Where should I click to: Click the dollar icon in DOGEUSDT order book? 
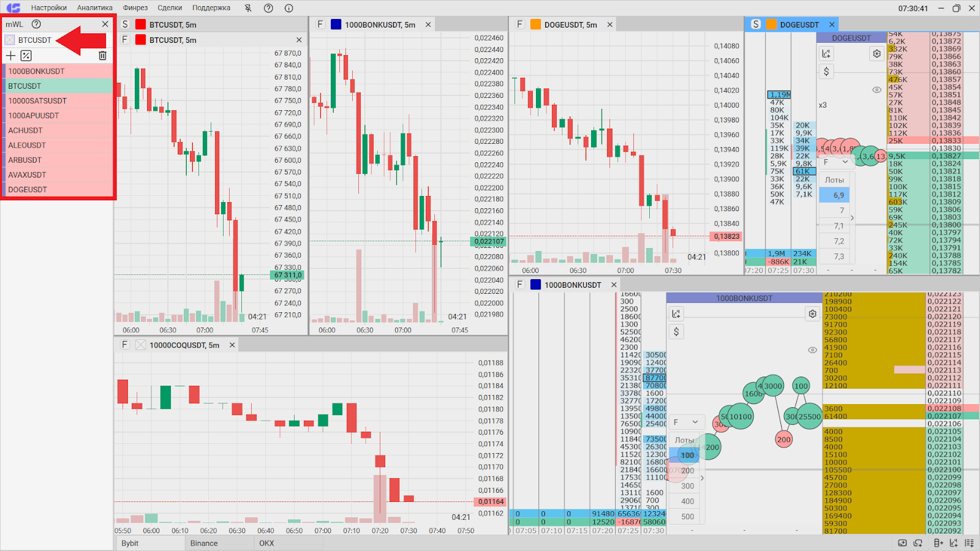click(826, 72)
